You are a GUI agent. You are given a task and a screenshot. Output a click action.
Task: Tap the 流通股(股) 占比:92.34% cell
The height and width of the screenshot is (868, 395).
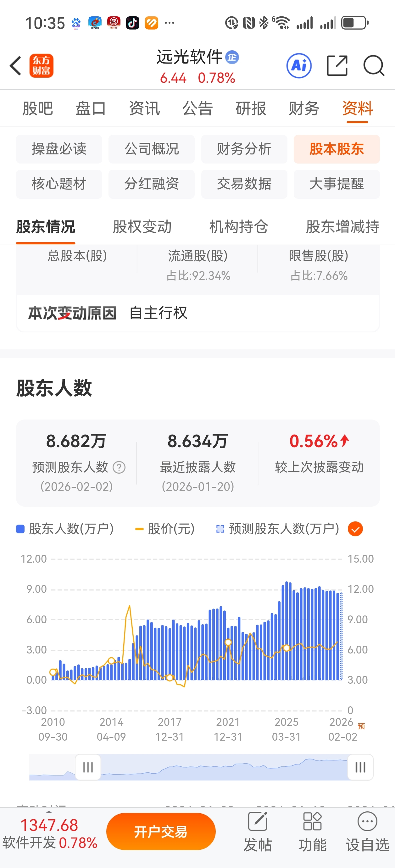click(198, 265)
